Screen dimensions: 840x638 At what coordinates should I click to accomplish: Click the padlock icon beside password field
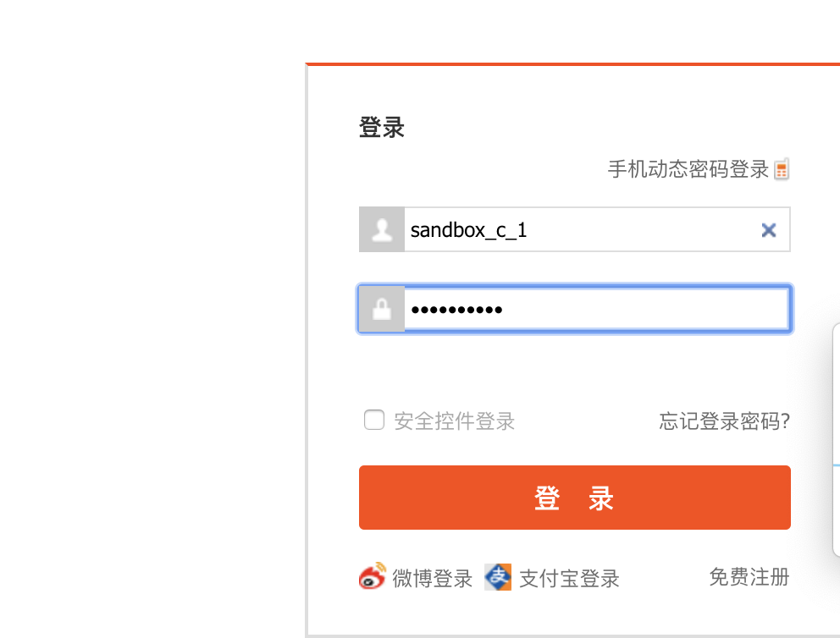[x=382, y=309]
